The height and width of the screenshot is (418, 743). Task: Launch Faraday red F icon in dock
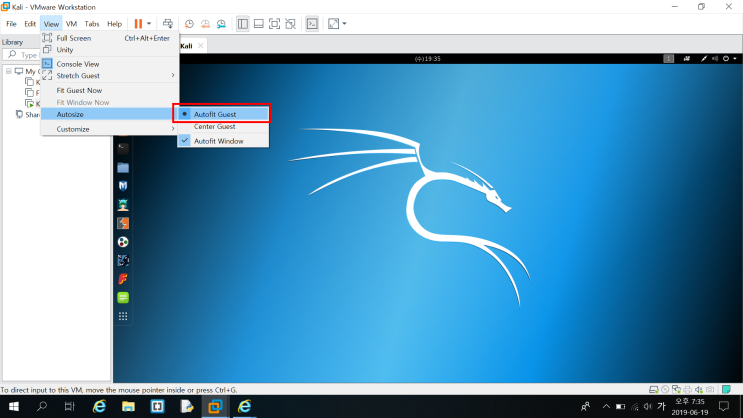123,279
